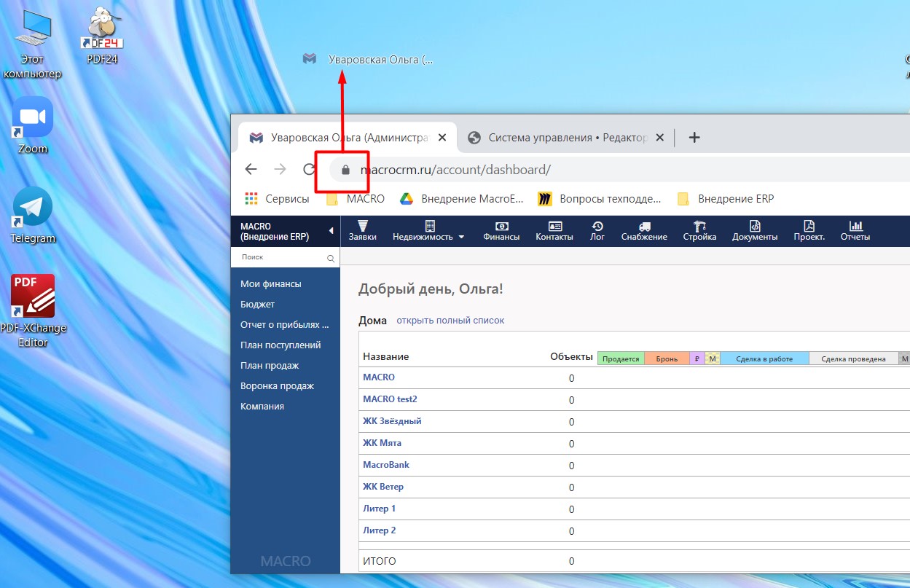Click открыть полный список link
This screenshot has width=910, height=588.
450,321
